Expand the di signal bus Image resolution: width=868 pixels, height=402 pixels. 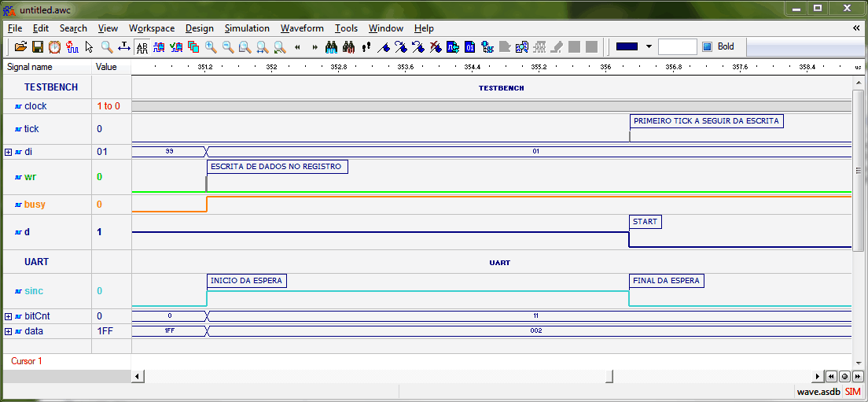pyautogui.click(x=9, y=153)
